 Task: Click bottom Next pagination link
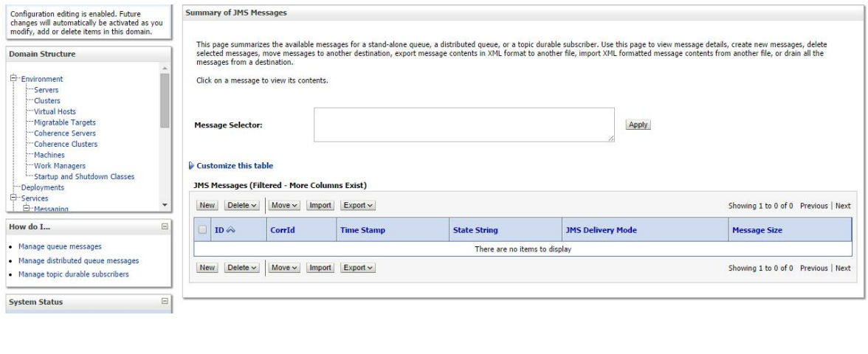[843, 268]
